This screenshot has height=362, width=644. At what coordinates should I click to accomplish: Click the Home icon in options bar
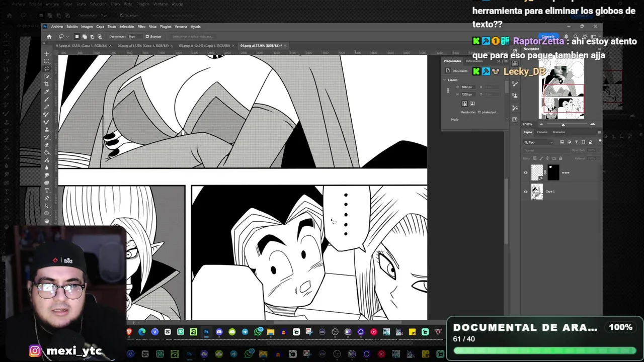tap(49, 36)
